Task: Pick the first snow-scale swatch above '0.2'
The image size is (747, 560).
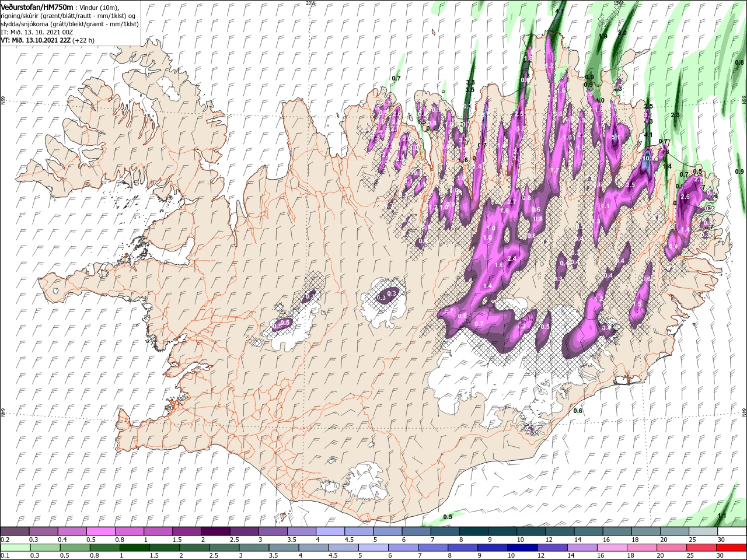Action: coord(15,531)
